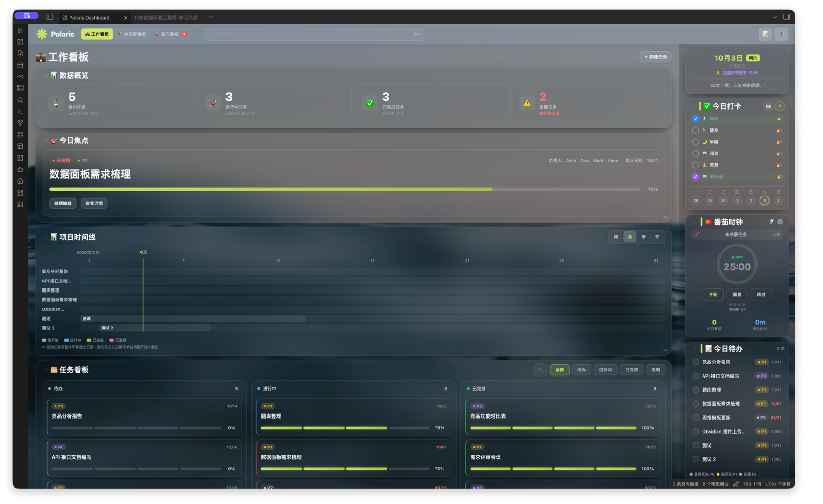
Task: Open the calendar icon in left ribbon
Action: pos(20,65)
